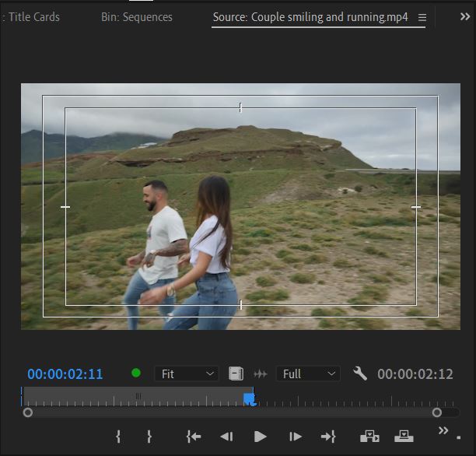Click the current timecode 00:00:02:11

(x=65, y=374)
